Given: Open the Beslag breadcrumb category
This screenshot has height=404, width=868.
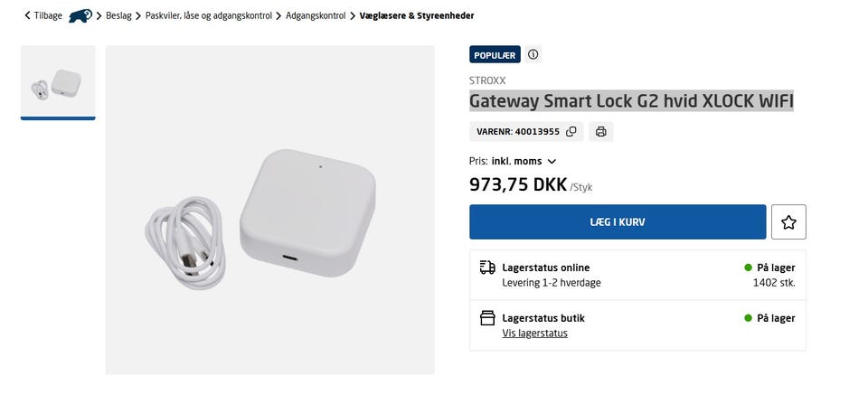Looking at the screenshot, I should [118, 15].
